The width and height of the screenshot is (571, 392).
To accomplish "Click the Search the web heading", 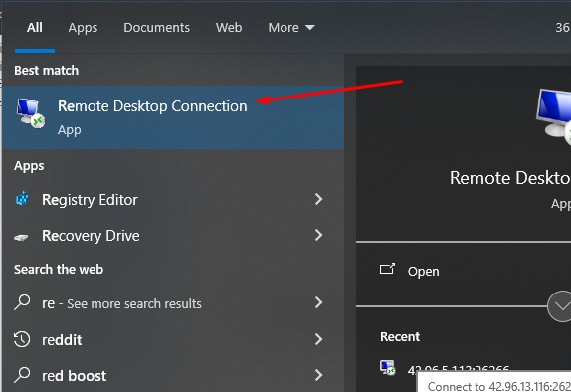I will pyautogui.click(x=59, y=270).
